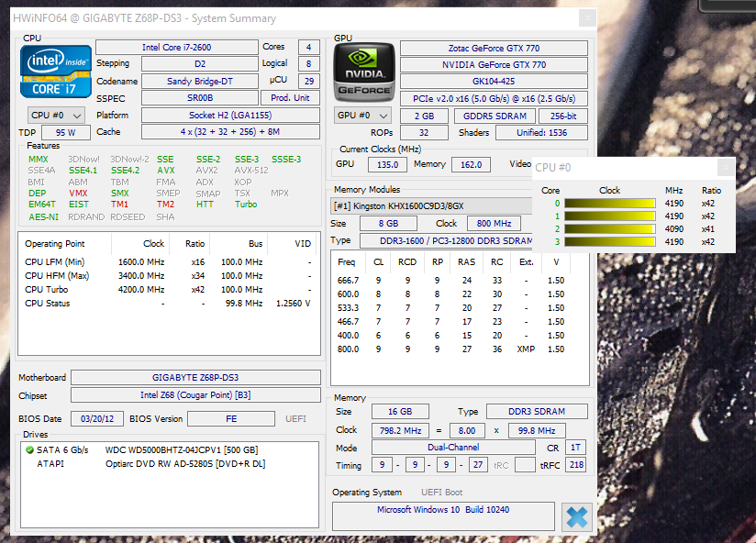Image resolution: width=756 pixels, height=543 pixels.
Task: Click the Microsoft Windows 10 Build 10240 field
Action: tap(443, 516)
